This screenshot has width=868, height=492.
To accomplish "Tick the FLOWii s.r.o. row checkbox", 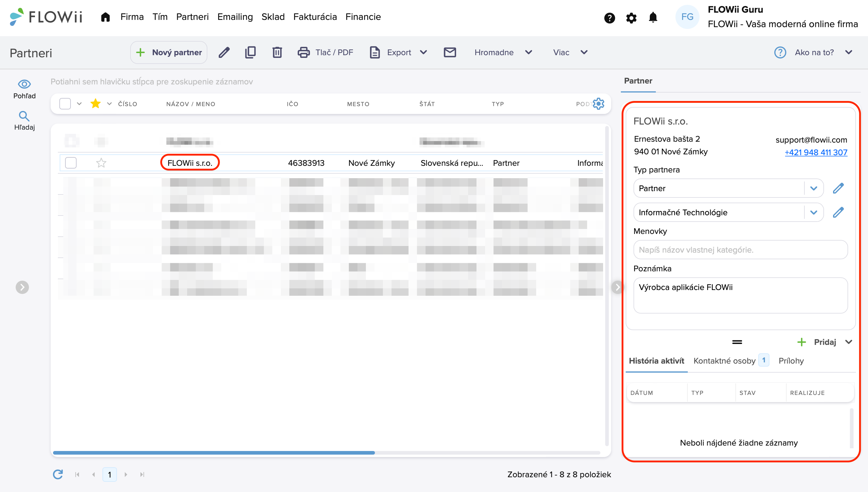I will click(71, 162).
